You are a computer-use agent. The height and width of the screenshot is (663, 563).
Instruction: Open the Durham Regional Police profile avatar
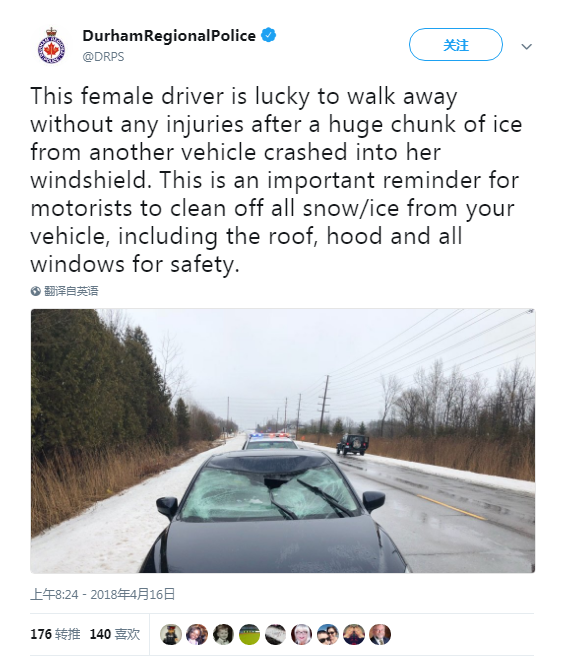51,46
